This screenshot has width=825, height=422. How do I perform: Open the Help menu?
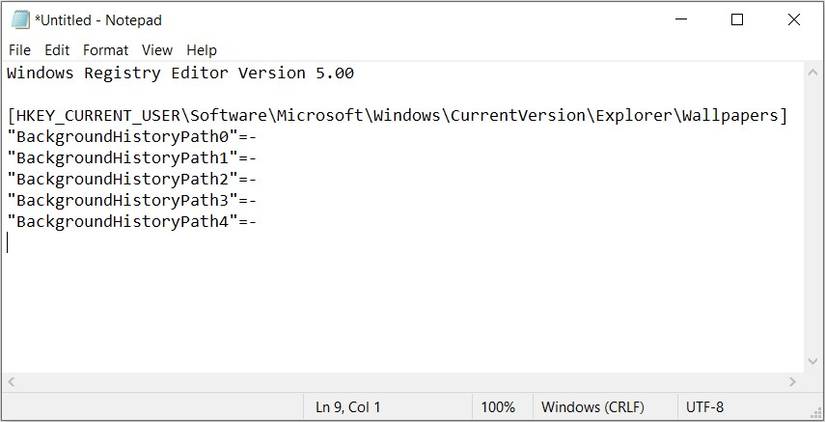pos(202,50)
